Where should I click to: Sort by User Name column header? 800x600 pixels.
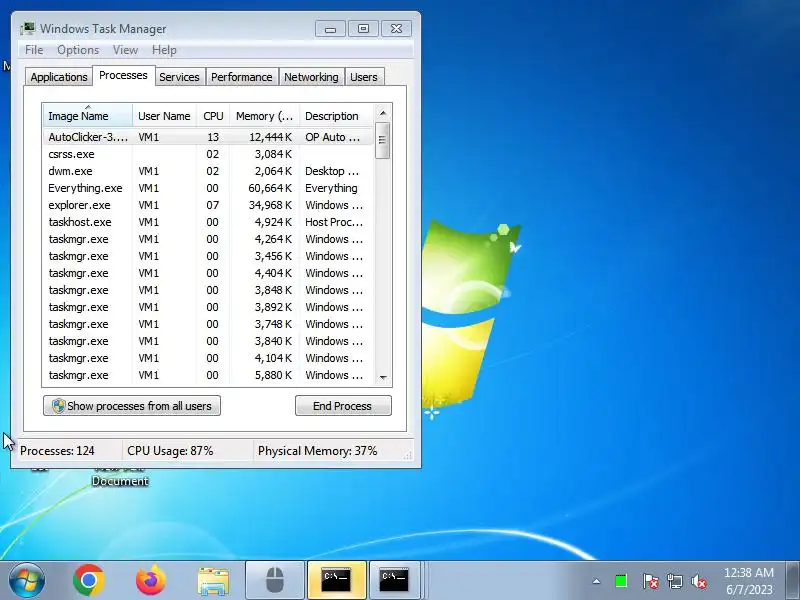click(164, 116)
